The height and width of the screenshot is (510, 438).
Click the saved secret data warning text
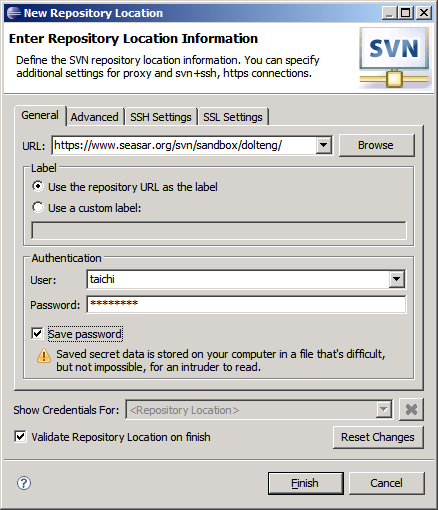221,360
